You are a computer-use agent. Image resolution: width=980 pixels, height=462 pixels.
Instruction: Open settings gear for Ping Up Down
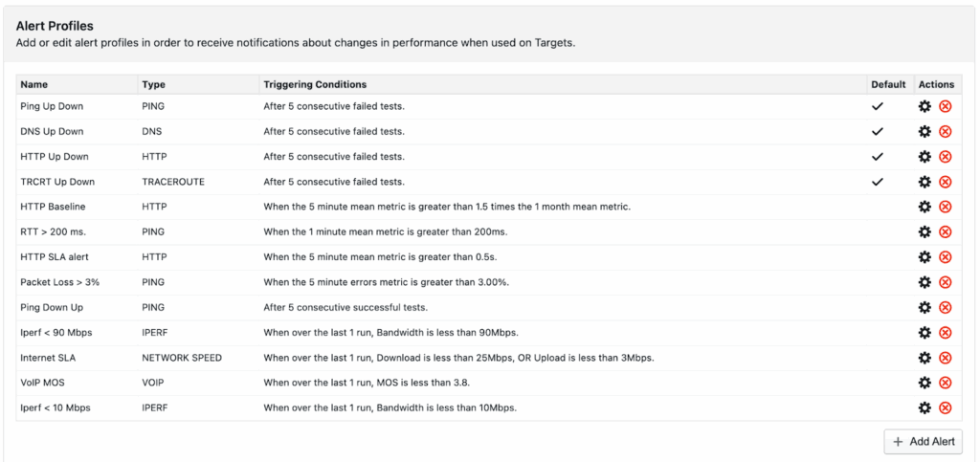[x=924, y=106]
